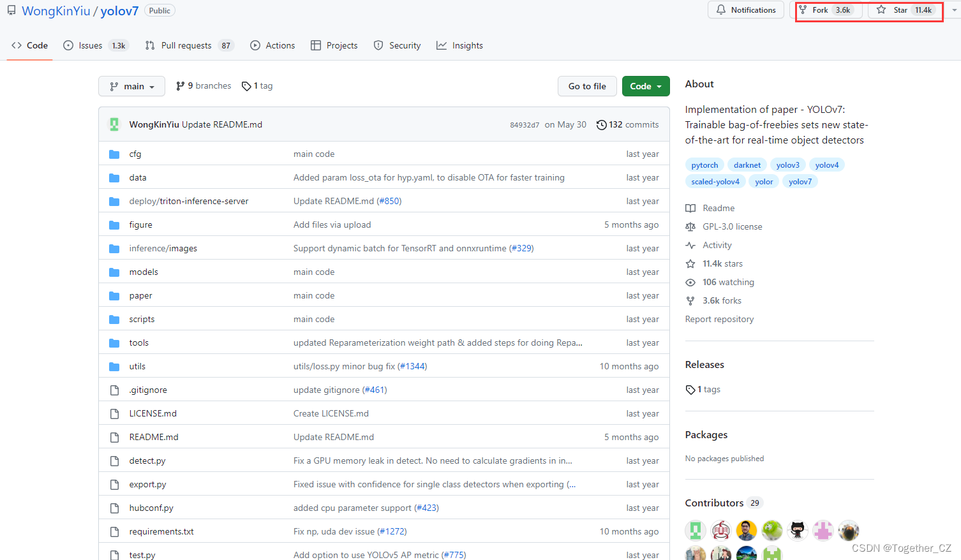
Task: Click the Notifications button
Action: pyautogui.click(x=746, y=10)
